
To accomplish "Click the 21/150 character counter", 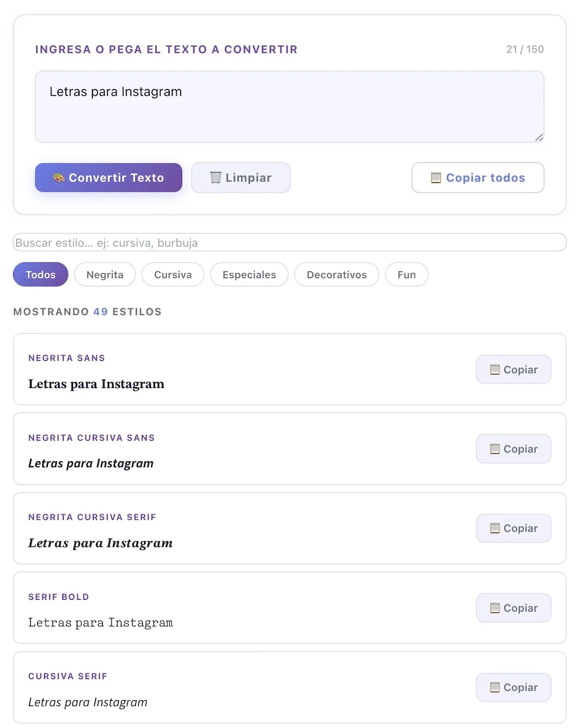I will (x=525, y=49).
